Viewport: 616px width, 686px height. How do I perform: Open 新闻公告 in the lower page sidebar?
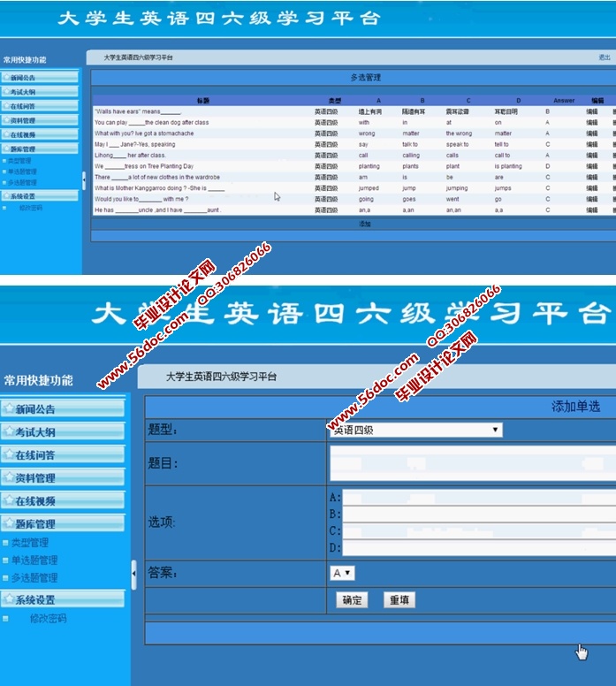63,409
